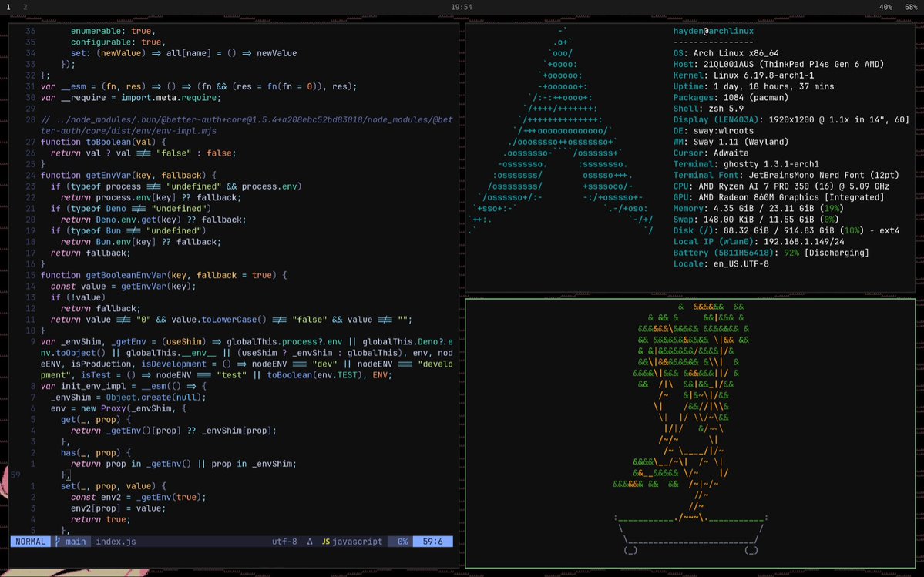Viewport: 924px width, 577px height.
Task: Click the Packages: 1084 (pacman) line
Action: click(731, 98)
